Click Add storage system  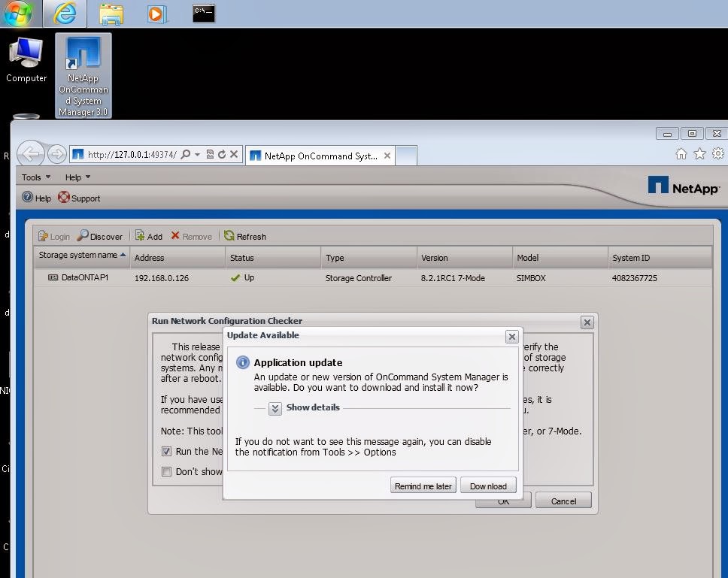pos(149,236)
